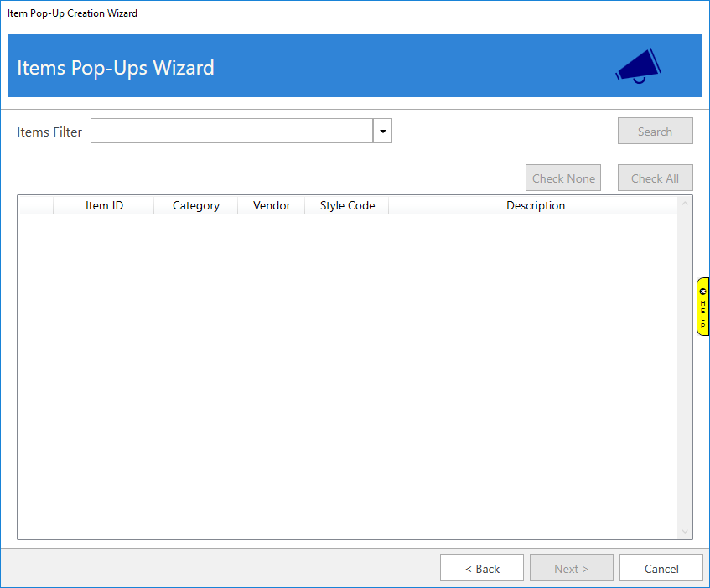Click the blank checkbox column header

point(37,206)
